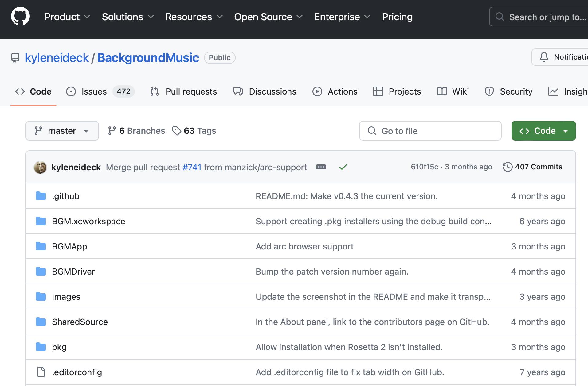Open the Pull requests tab
This screenshot has width=588, height=386.
183,91
